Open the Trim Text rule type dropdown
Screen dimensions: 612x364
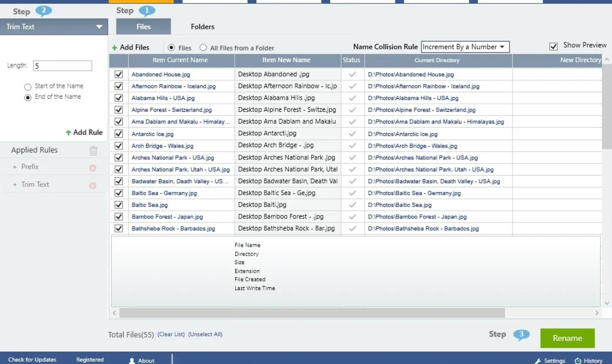pyautogui.click(x=54, y=26)
